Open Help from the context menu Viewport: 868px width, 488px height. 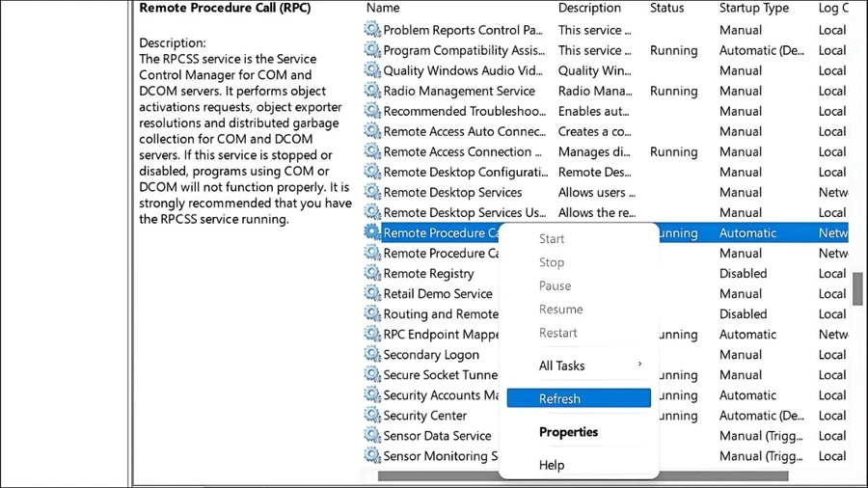coord(552,465)
